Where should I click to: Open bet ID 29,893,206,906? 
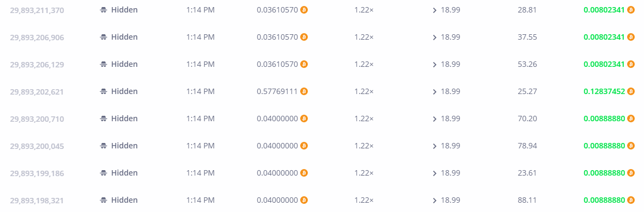tap(37, 38)
